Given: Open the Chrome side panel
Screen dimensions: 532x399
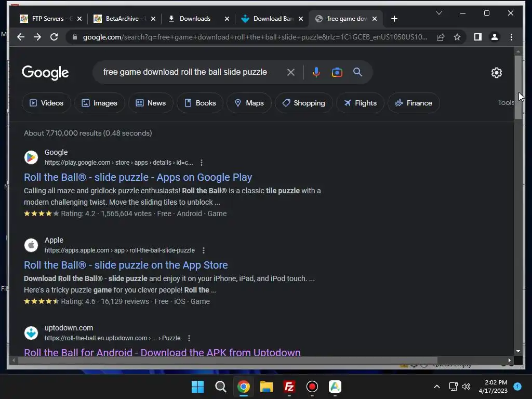Looking at the screenshot, I should coord(478,37).
